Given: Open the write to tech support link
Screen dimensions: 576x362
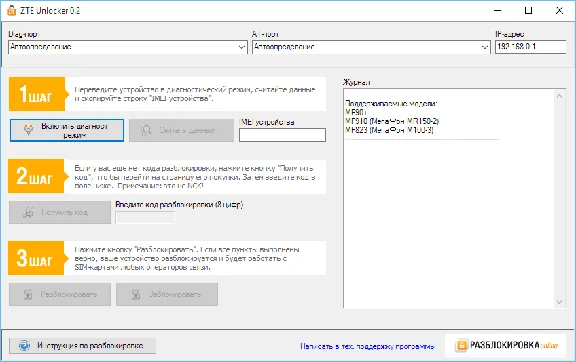Looking at the screenshot, I should 367,346.
